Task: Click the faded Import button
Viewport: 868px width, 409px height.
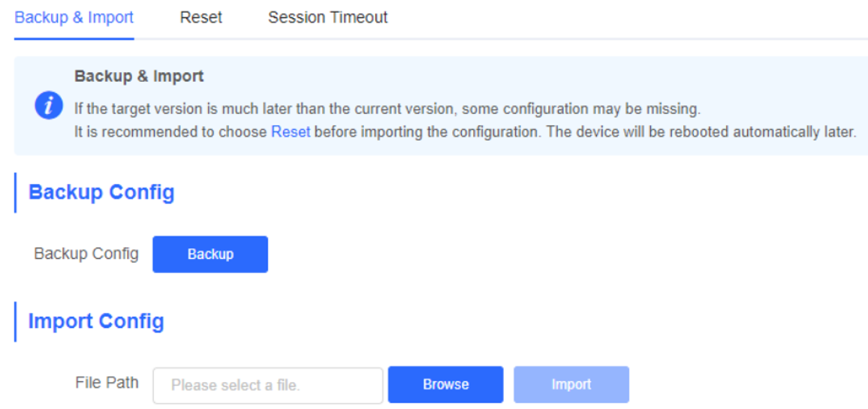Action: 571,385
